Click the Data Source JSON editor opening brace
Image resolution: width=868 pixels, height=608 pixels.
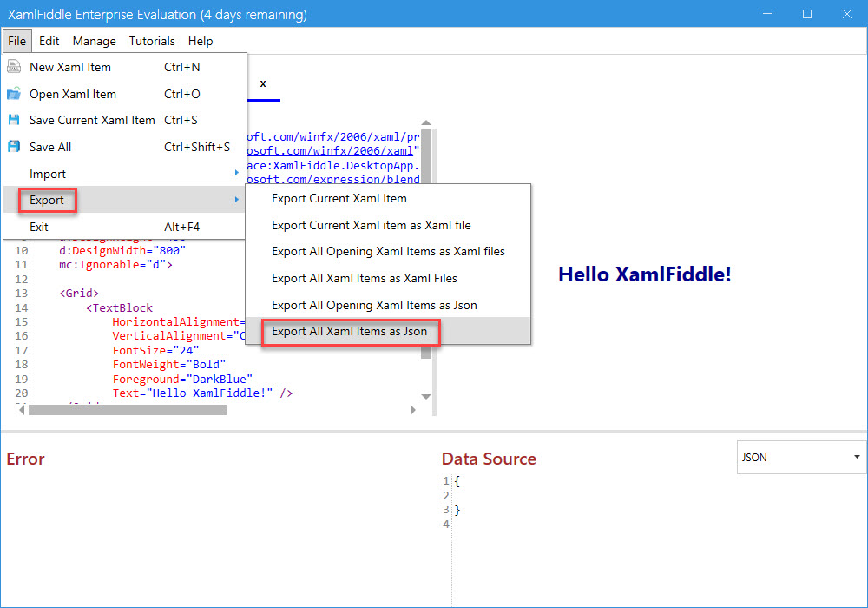coord(457,481)
